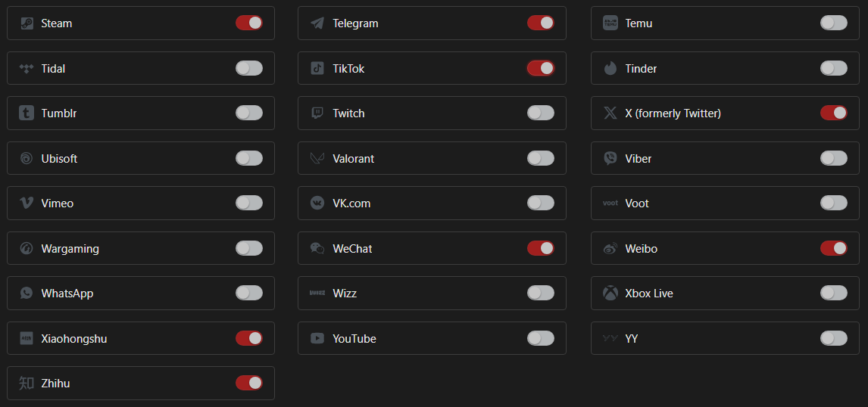Click the Zhihu character icon
The image size is (868, 407).
pyautogui.click(x=27, y=384)
